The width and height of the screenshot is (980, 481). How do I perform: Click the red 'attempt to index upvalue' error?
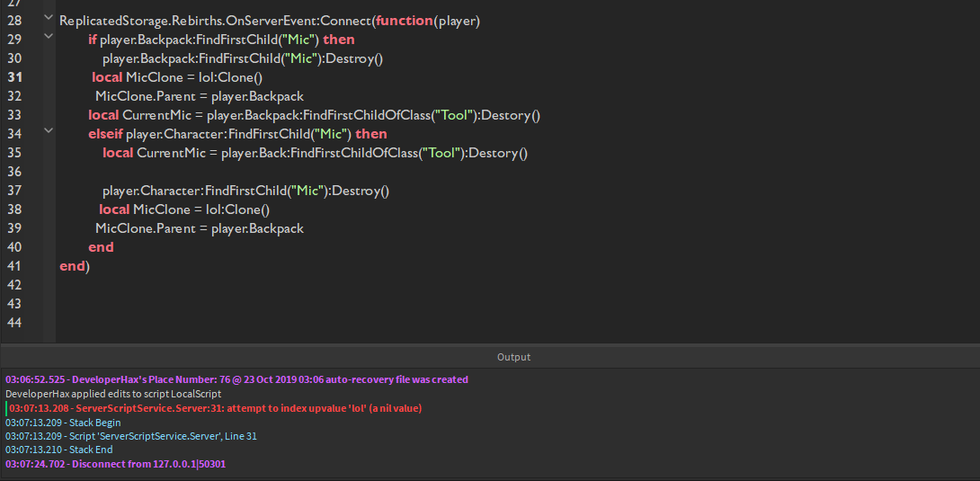[216, 408]
